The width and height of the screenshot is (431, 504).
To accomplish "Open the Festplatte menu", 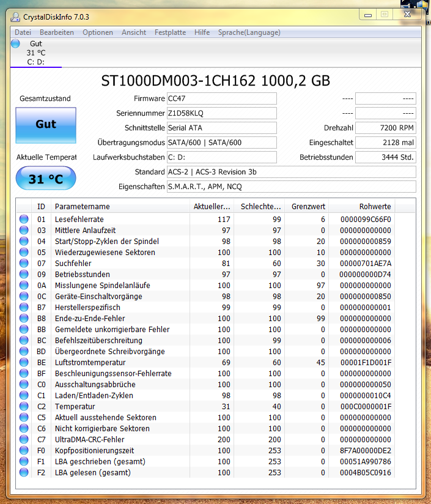I will coord(170,32).
